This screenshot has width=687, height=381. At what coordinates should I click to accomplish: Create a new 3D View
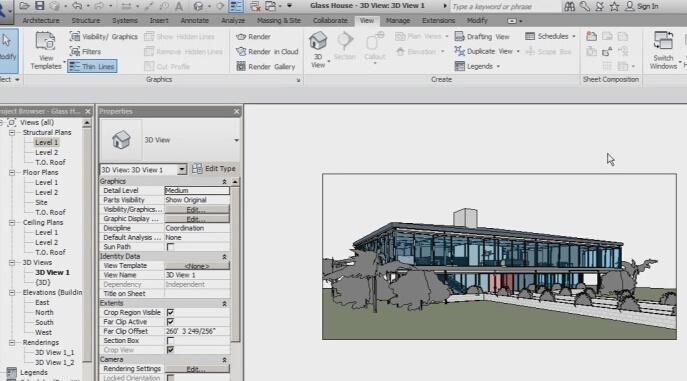click(318, 49)
